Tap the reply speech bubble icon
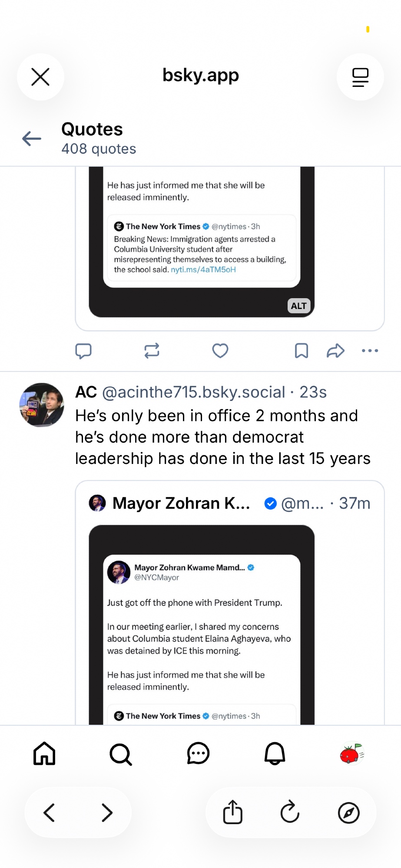The image size is (401, 868). click(x=83, y=351)
